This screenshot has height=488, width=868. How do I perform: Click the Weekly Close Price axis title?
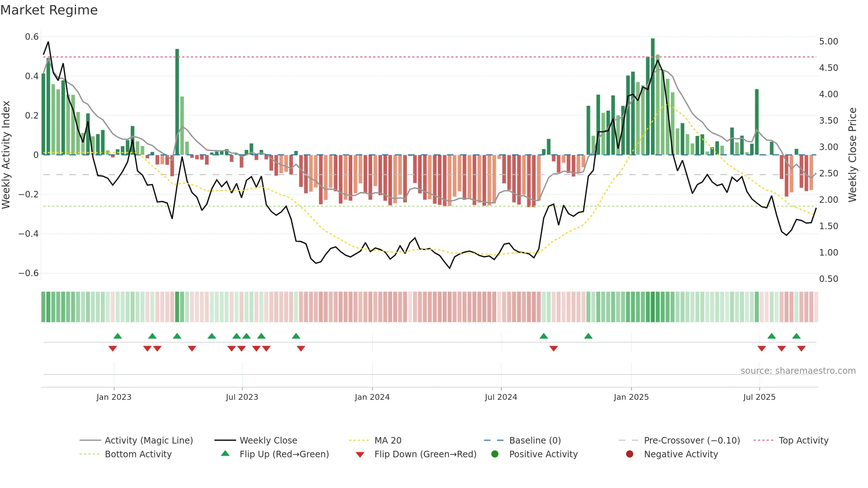click(x=852, y=155)
